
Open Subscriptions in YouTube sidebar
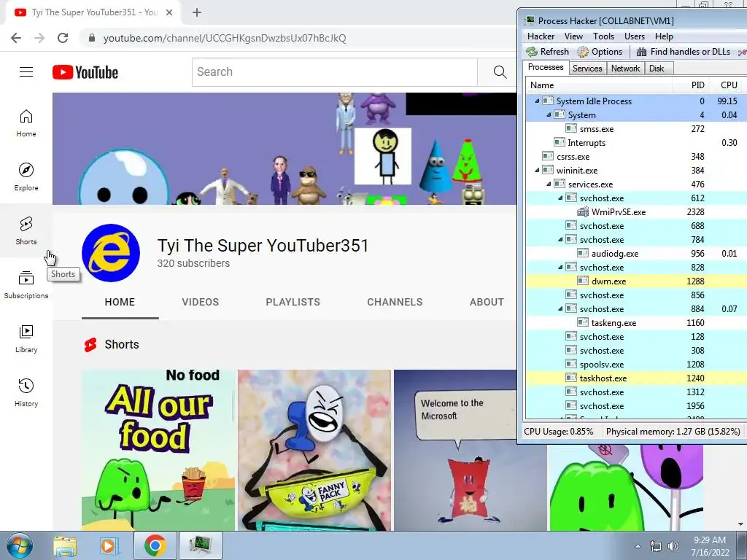26,285
